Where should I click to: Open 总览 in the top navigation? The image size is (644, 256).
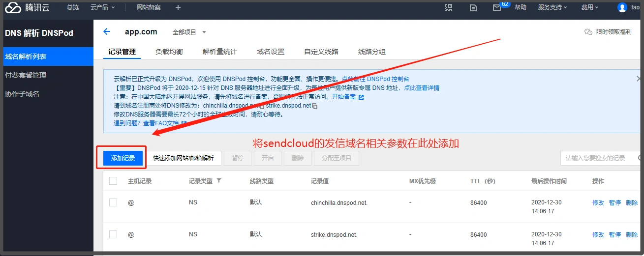tap(73, 7)
